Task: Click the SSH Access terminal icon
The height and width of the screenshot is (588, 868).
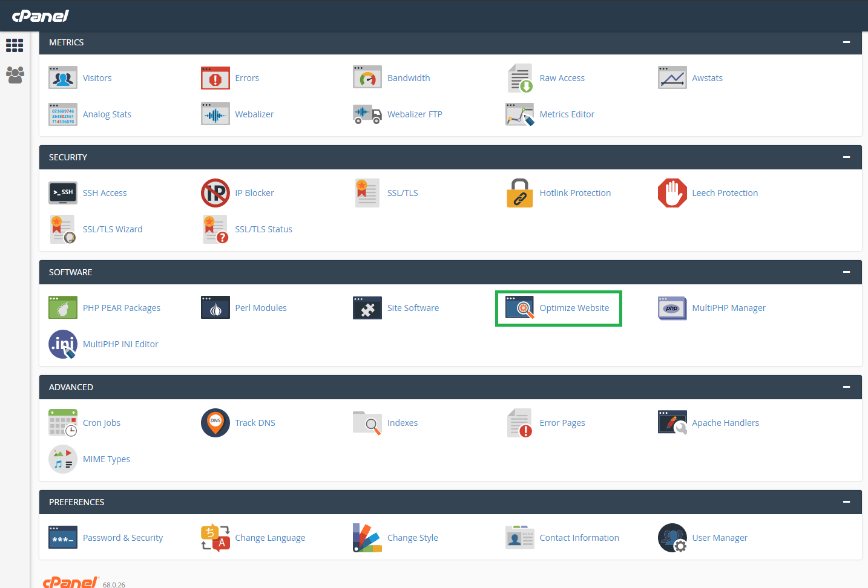Action: point(63,193)
